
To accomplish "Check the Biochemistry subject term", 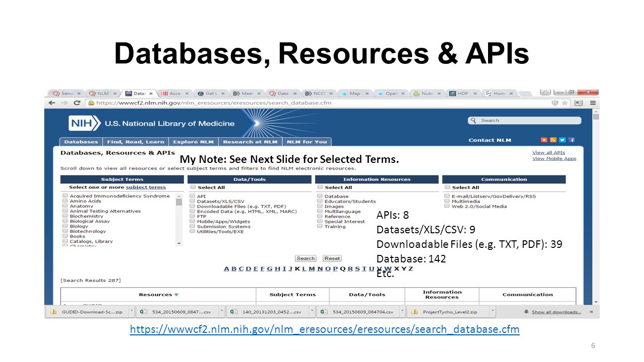I will point(65,216).
